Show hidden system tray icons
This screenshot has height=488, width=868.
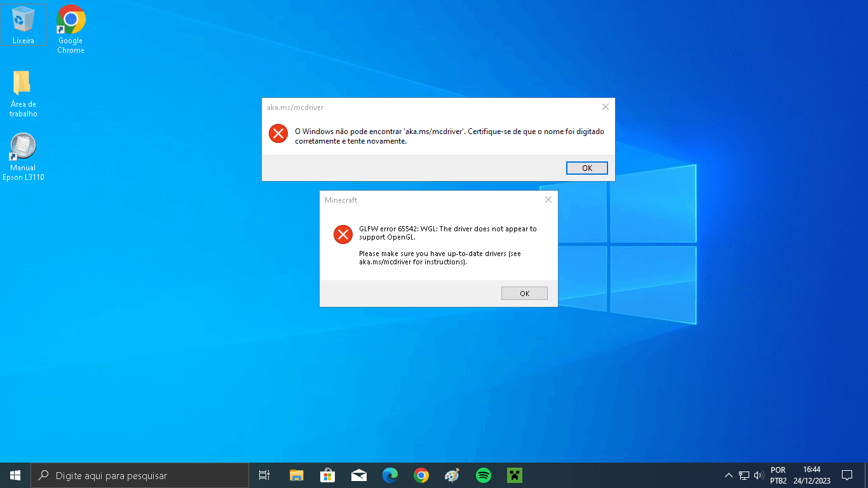point(729,475)
